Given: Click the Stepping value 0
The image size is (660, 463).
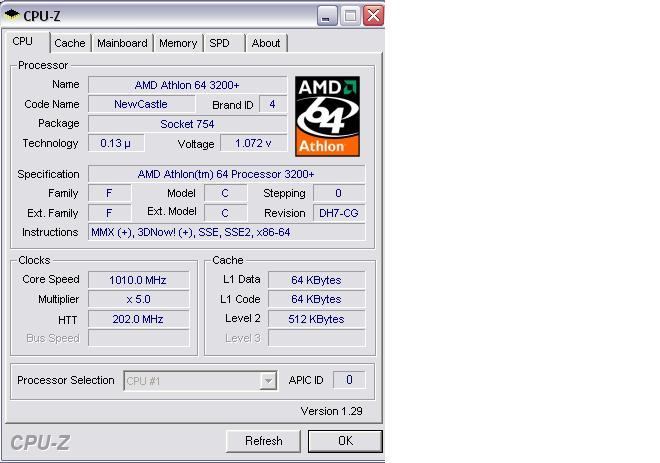Looking at the screenshot, I should (x=339, y=193).
